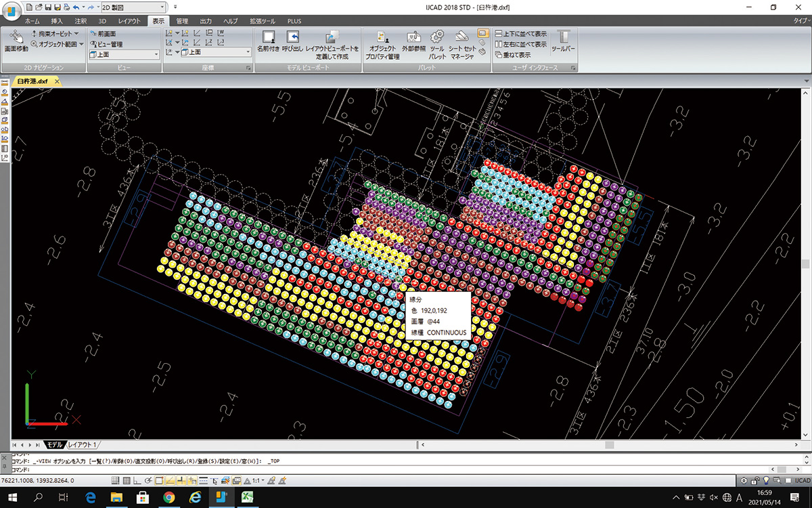Open Excel from the Windows taskbar
812x508 pixels.
248,498
